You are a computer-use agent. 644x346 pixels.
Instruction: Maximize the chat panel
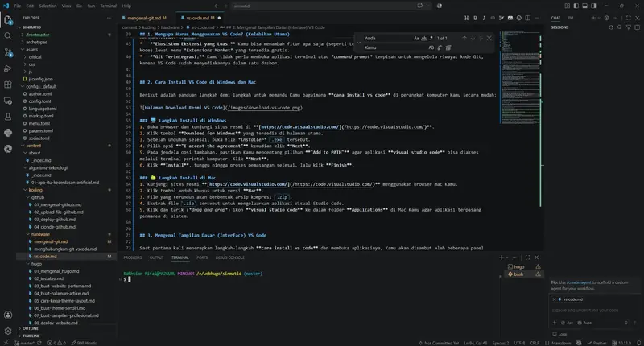629,18
